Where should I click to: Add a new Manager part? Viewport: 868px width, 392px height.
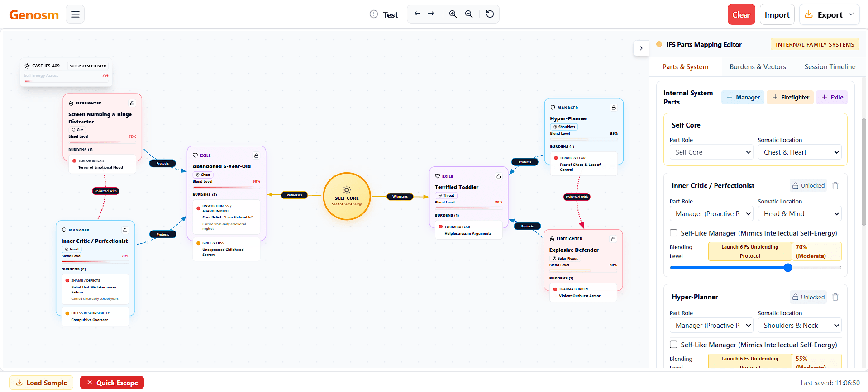click(x=743, y=97)
